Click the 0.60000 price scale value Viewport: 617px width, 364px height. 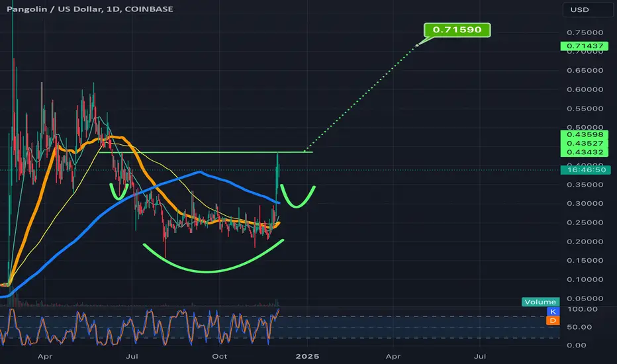coord(585,89)
